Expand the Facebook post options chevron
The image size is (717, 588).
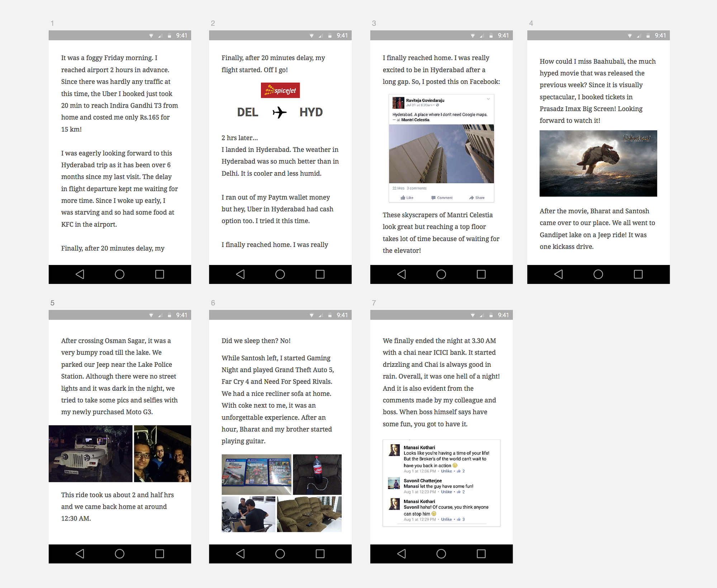point(488,99)
